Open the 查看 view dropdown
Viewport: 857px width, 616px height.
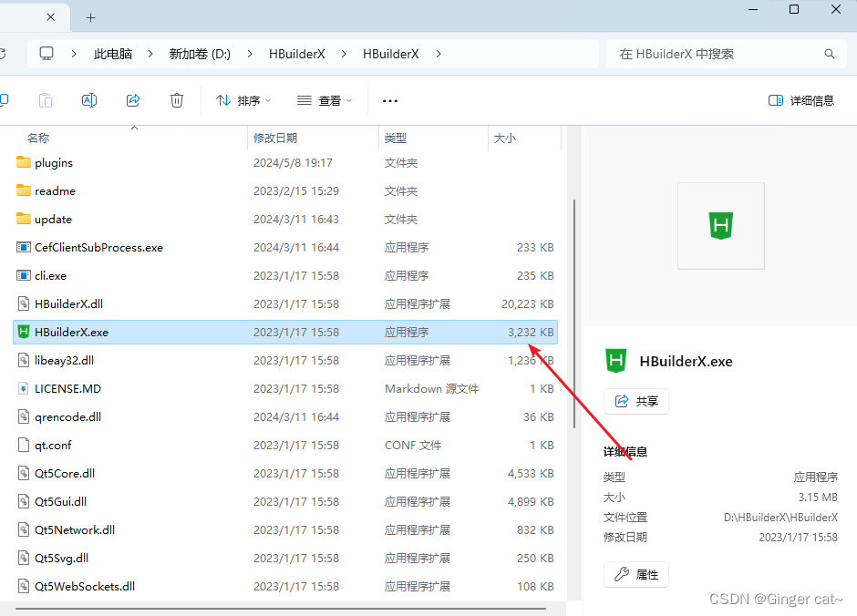coord(324,100)
